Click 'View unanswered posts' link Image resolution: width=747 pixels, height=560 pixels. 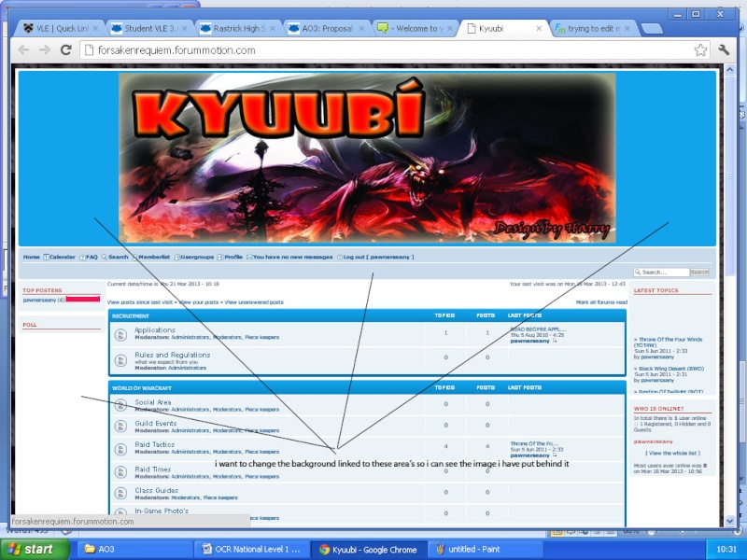click(x=254, y=302)
